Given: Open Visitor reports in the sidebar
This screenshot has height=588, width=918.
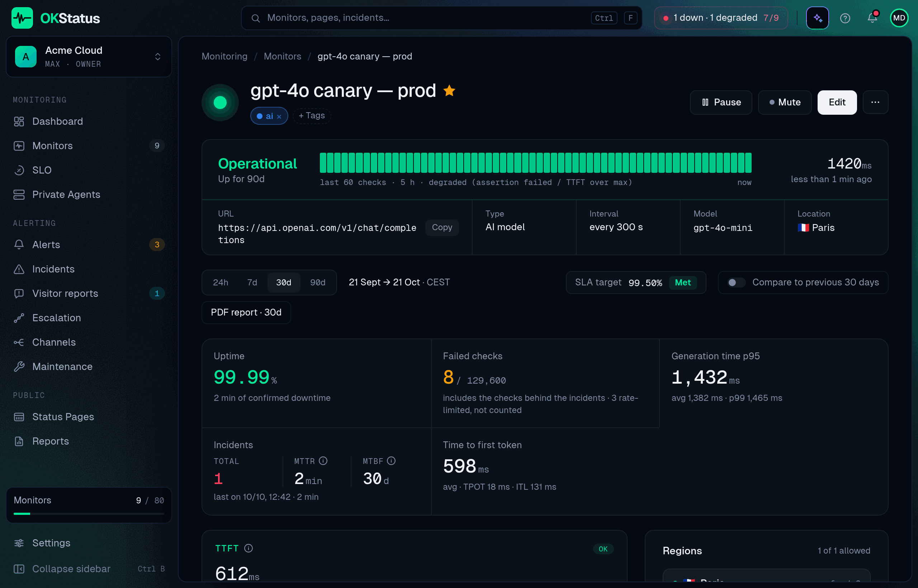Looking at the screenshot, I should [89, 294].
